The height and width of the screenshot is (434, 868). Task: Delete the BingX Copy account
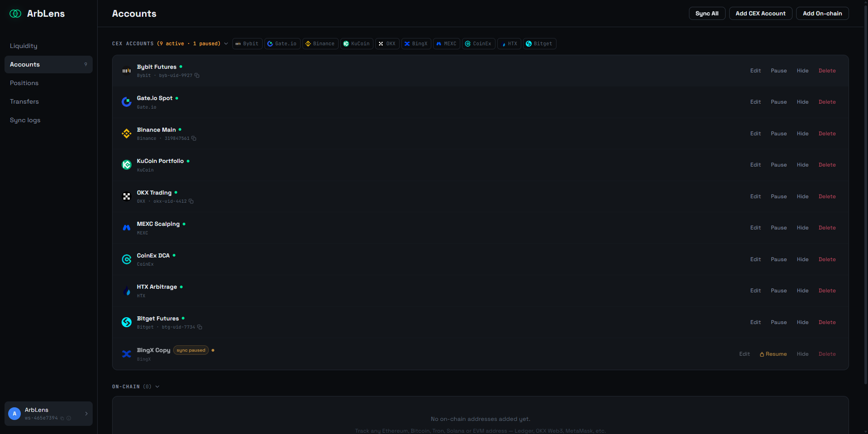(827, 354)
